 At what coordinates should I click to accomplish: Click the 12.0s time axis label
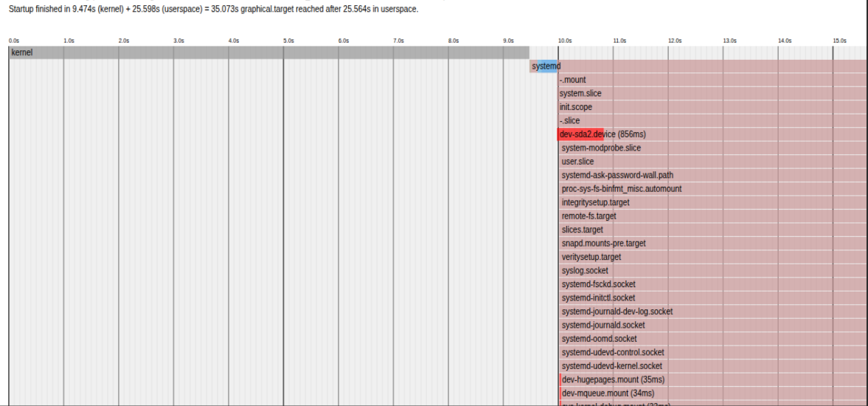pyautogui.click(x=675, y=41)
